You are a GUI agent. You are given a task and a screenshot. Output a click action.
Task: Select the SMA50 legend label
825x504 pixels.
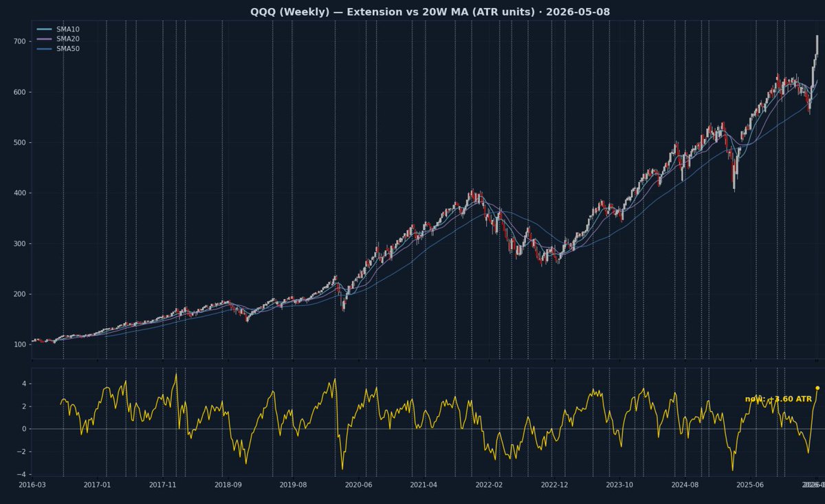pyautogui.click(x=68, y=49)
